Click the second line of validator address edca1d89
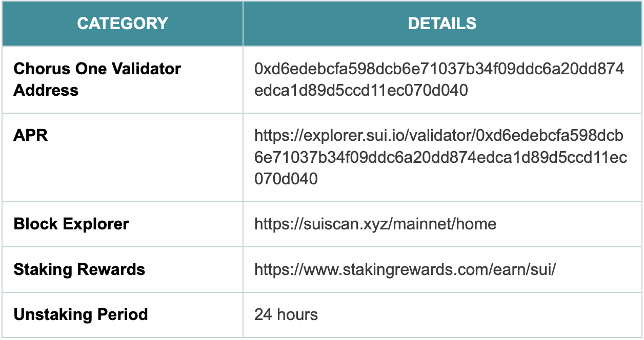 tap(361, 91)
